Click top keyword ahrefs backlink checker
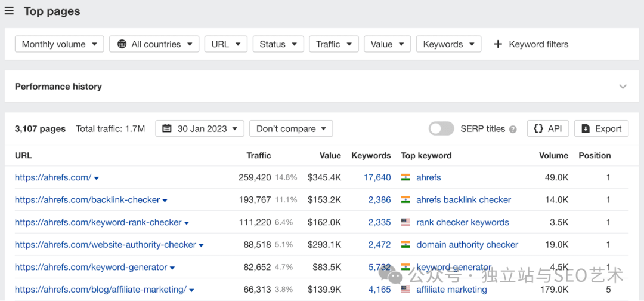 [x=464, y=200]
